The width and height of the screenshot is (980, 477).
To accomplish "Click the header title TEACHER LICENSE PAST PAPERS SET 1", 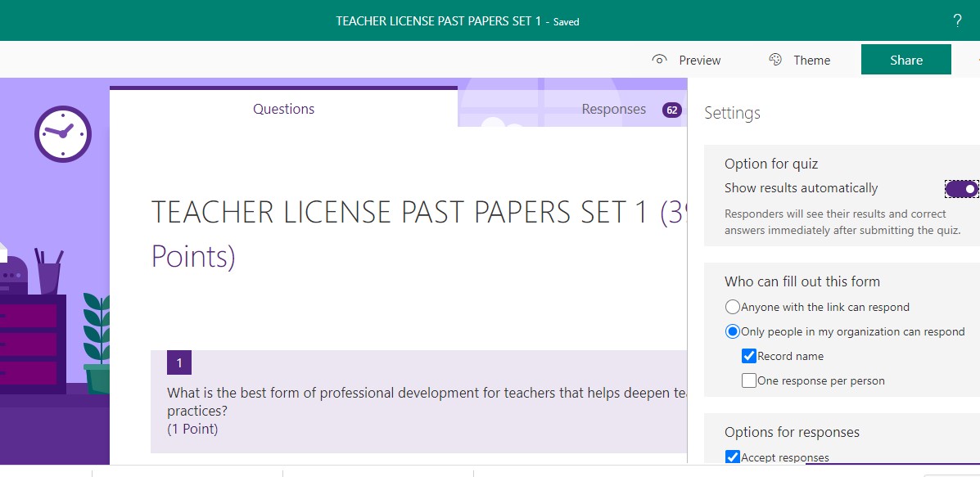I will 438,20.
